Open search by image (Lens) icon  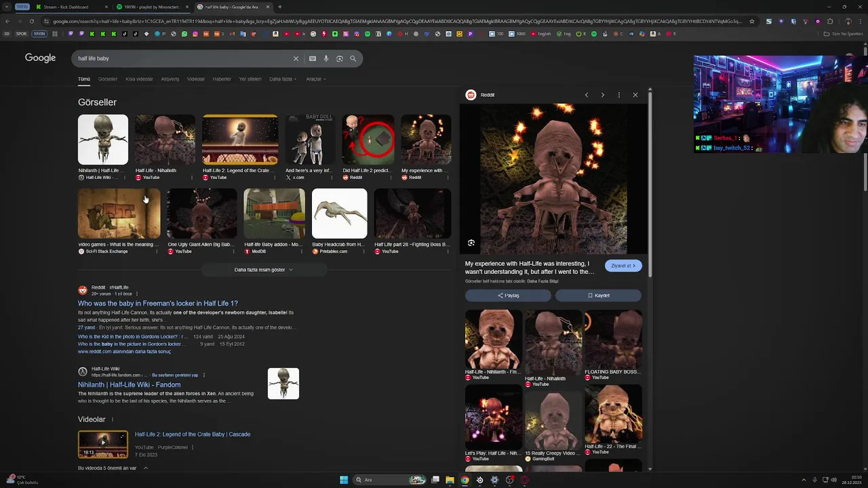pyautogui.click(x=340, y=58)
